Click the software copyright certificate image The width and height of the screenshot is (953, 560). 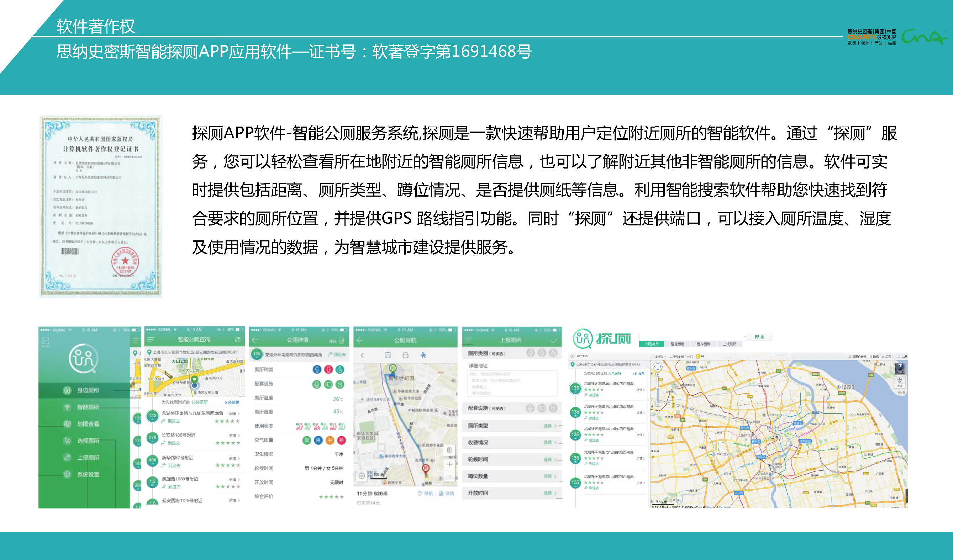(x=101, y=206)
